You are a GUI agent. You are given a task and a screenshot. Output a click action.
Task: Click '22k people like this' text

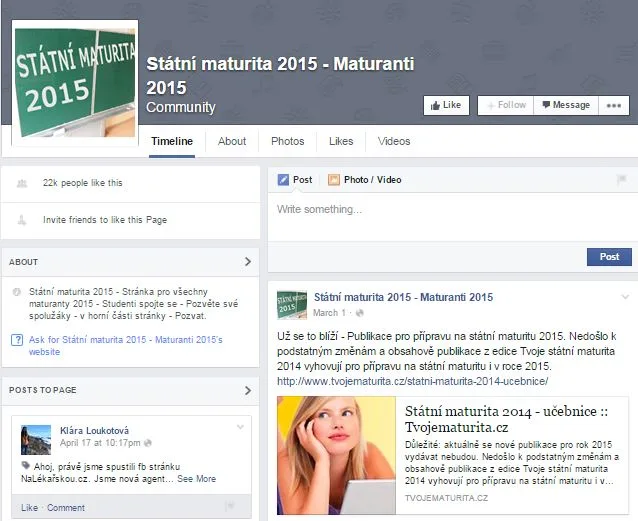(83, 183)
